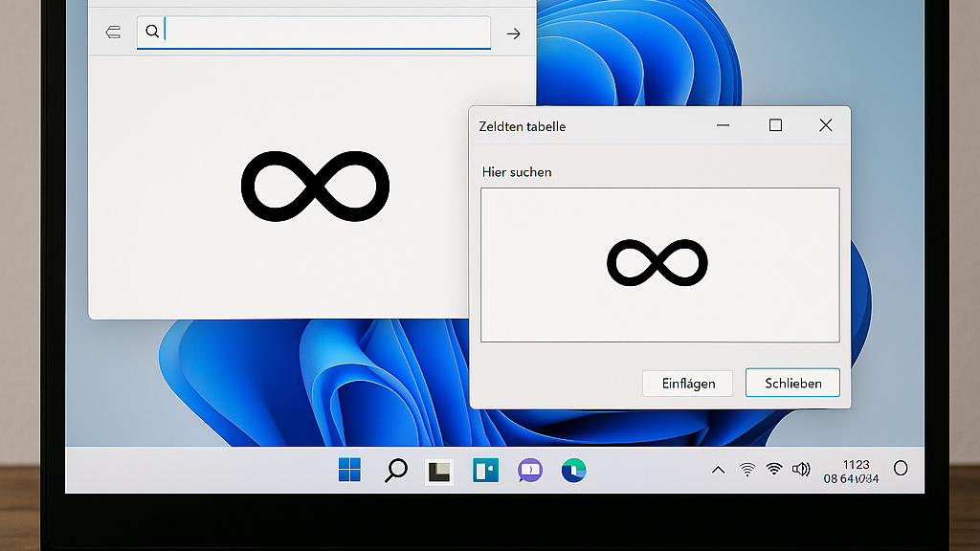
Task: Open the clock-style app icon on the taskbar
Action: pos(573,471)
